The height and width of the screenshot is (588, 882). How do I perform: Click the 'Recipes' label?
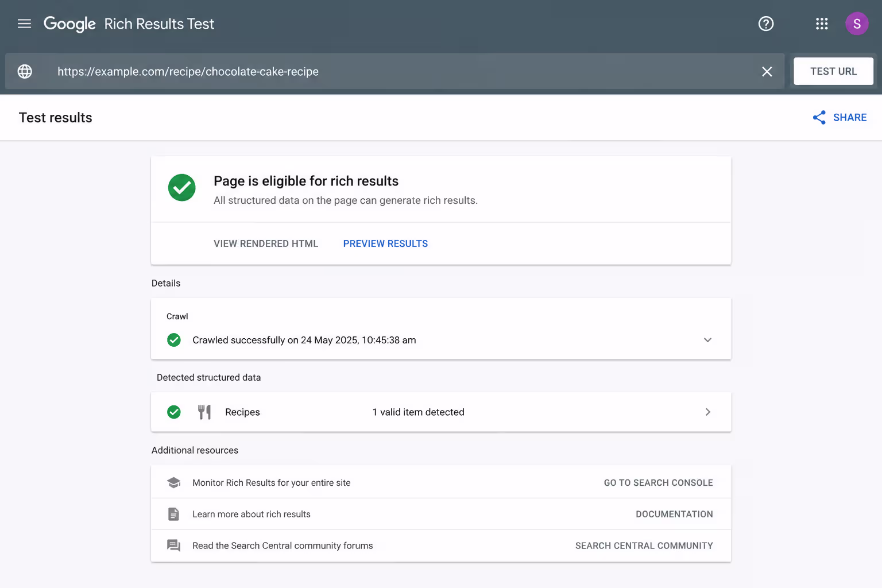(242, 412)
